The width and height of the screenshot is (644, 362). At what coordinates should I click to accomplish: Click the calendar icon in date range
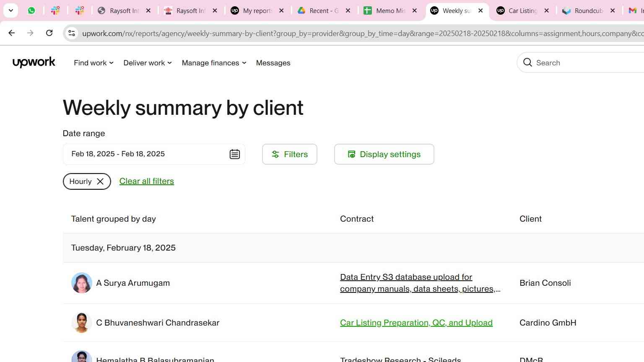point(235,154)
